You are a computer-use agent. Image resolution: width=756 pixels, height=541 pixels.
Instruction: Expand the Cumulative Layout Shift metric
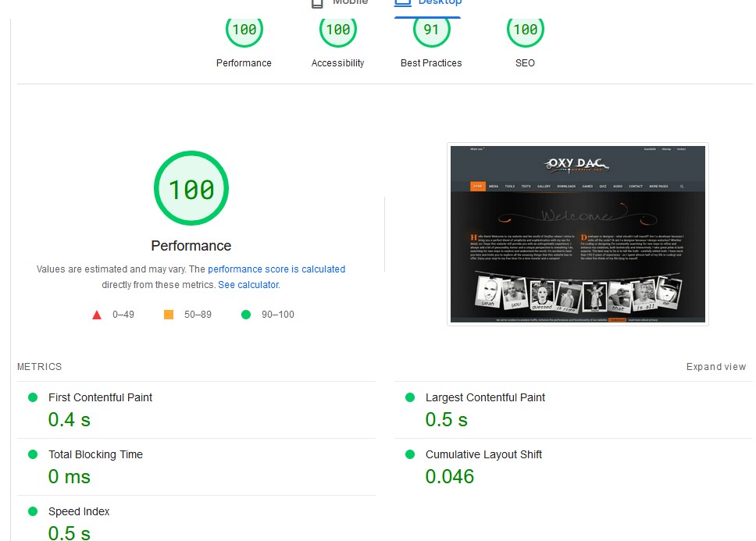(573, 467)
